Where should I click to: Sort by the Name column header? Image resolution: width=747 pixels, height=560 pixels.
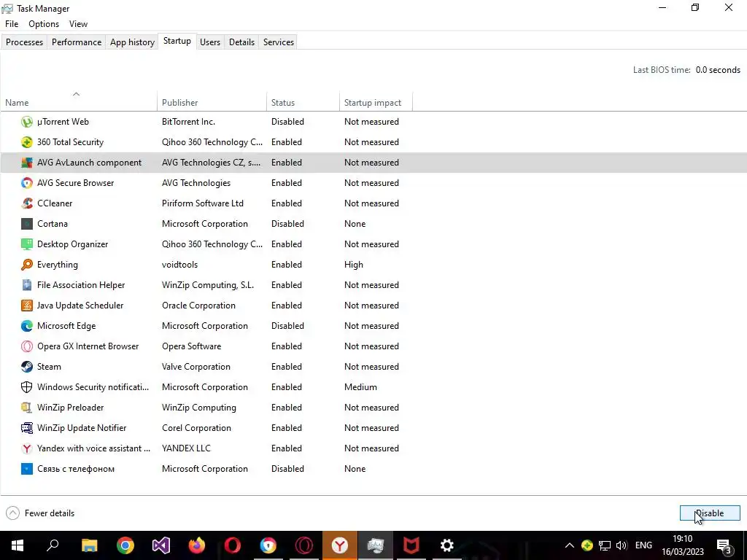coord(79,102)
